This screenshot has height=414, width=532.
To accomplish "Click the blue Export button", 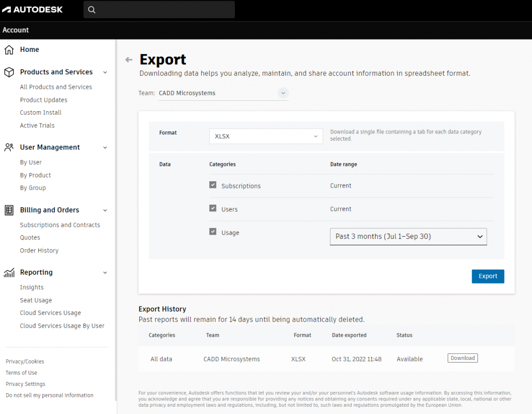I will (488, 276).
